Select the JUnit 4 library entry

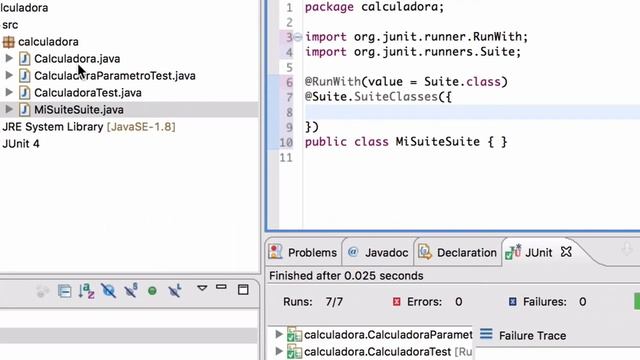[21, 144]
